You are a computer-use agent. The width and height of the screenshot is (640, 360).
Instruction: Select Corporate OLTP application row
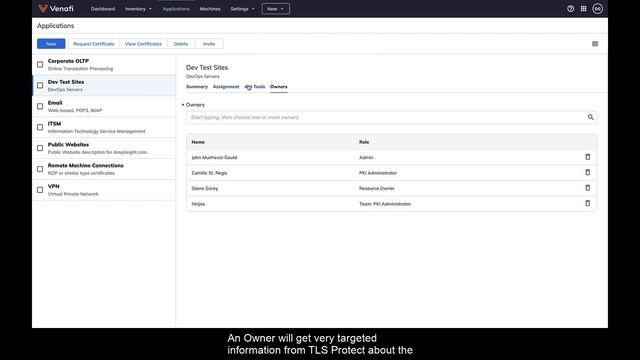click(104, 64)
